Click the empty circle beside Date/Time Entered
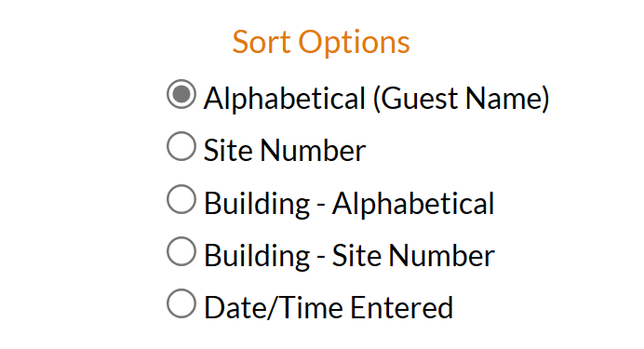The width and height of the screenshot is (644, 349). coord(181,303)
